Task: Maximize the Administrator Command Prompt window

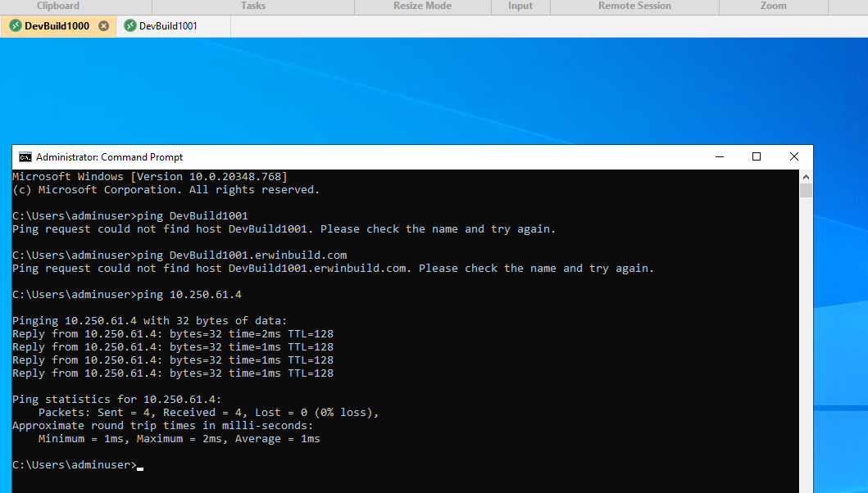Action: click(756, 156)
